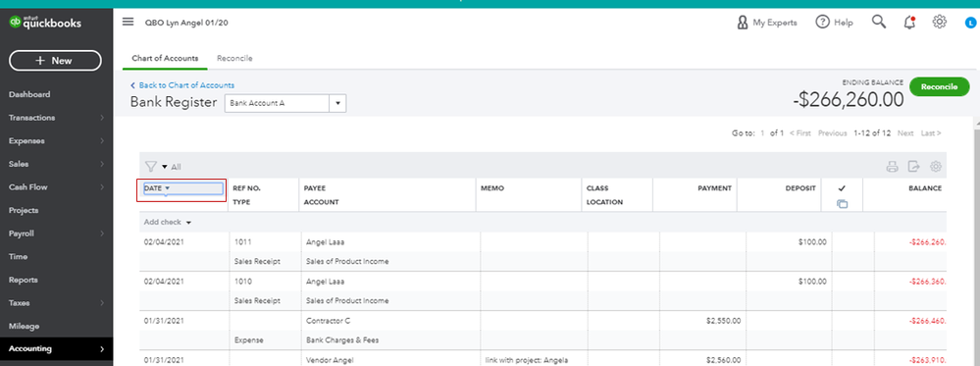Image resolution: width=980 pixels, height=366 pixels.
Task: Click payee Contractor C
Action: click(328, 321)
